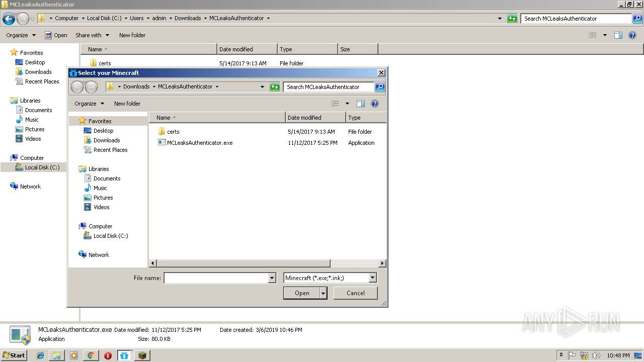Open Chrome from taskbar
Screen dimensions: 644x362
tap(91, 355)
